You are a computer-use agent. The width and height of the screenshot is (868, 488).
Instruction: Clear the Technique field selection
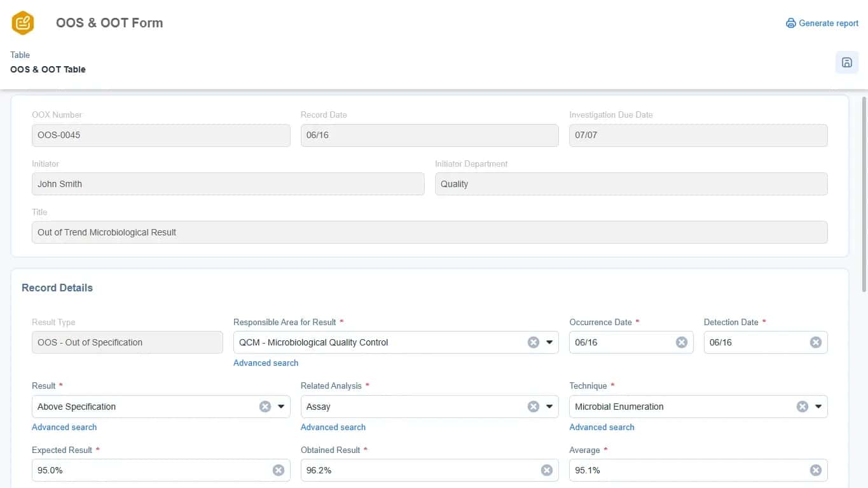click(803, 407)
